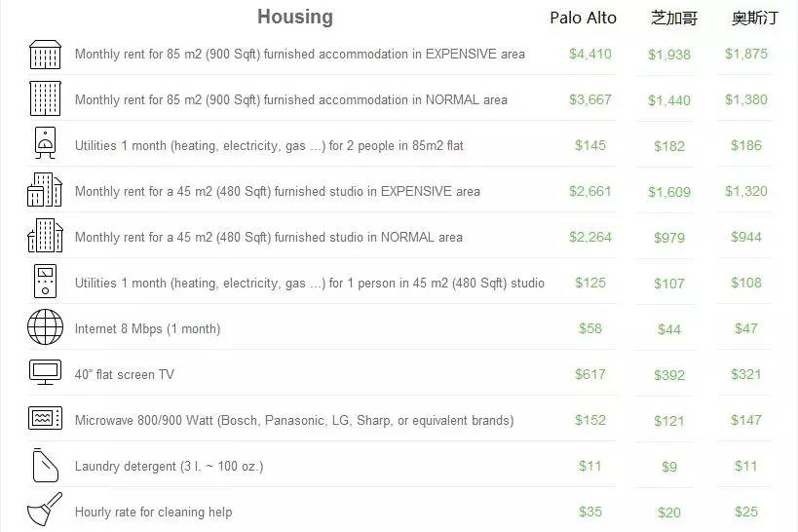
Task: Click the microwave icon
Action: tap(45, 418)
